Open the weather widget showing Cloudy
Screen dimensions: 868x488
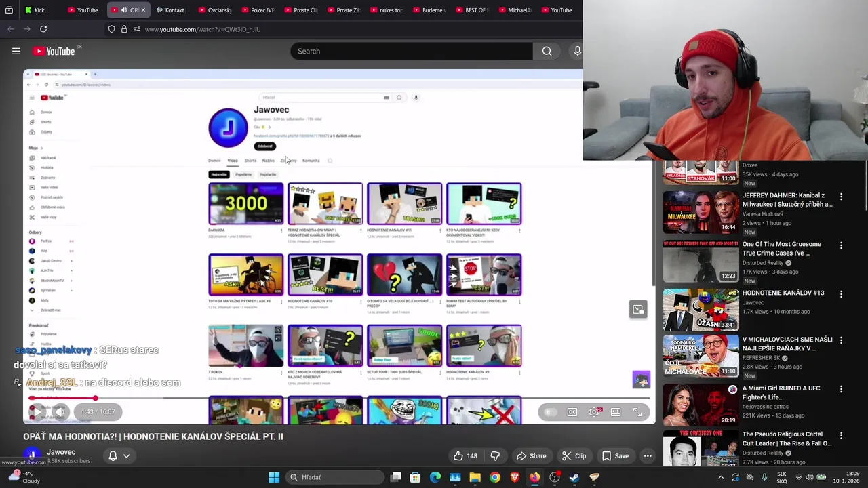[x=23, y=477]
